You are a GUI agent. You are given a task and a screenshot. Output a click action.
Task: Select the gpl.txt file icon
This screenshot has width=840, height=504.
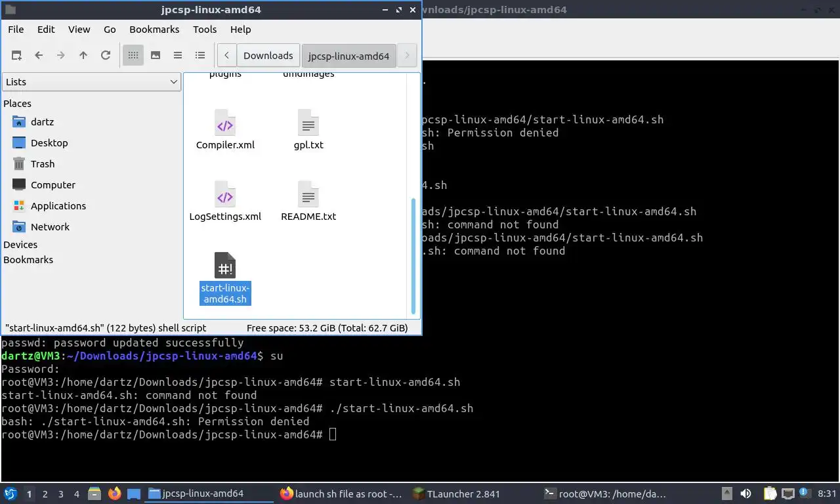point(308,125)
